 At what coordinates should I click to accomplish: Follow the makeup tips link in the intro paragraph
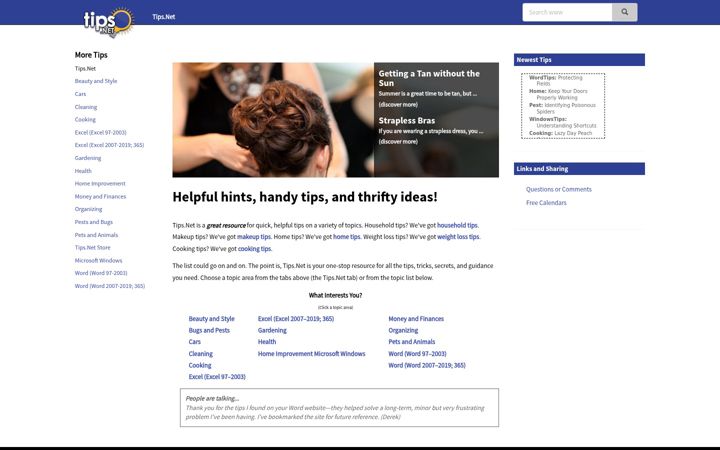pos(253,237)
